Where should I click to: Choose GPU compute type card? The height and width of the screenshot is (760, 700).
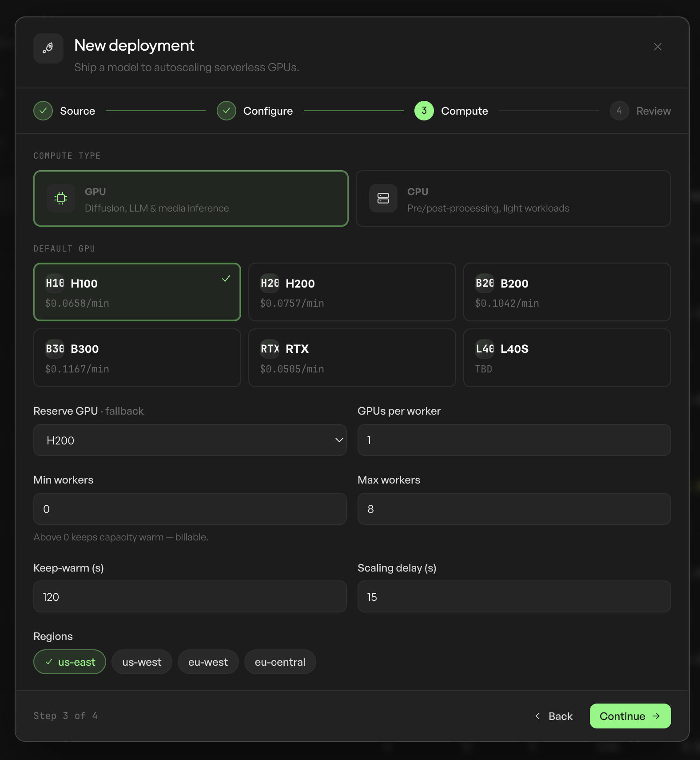(191, 199)
